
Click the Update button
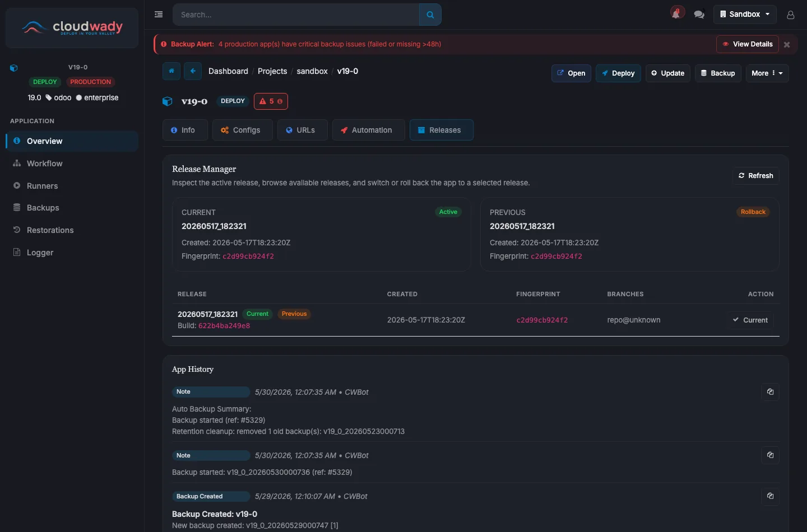(668, 73)
